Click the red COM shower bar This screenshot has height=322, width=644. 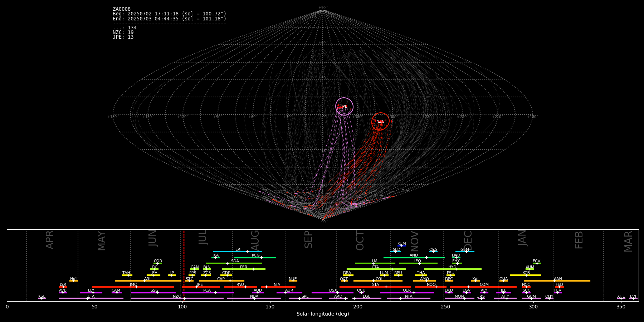[x=483, y=287]
